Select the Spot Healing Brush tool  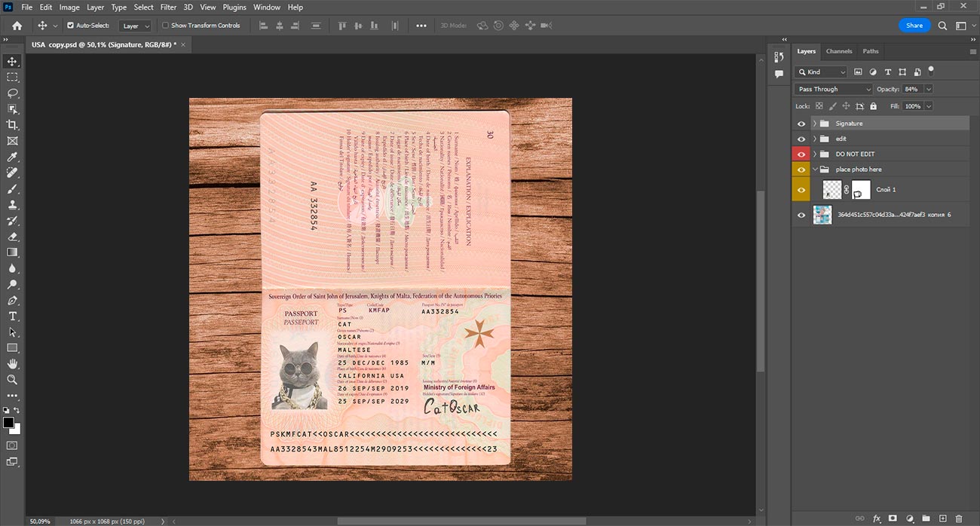point(12,173)
